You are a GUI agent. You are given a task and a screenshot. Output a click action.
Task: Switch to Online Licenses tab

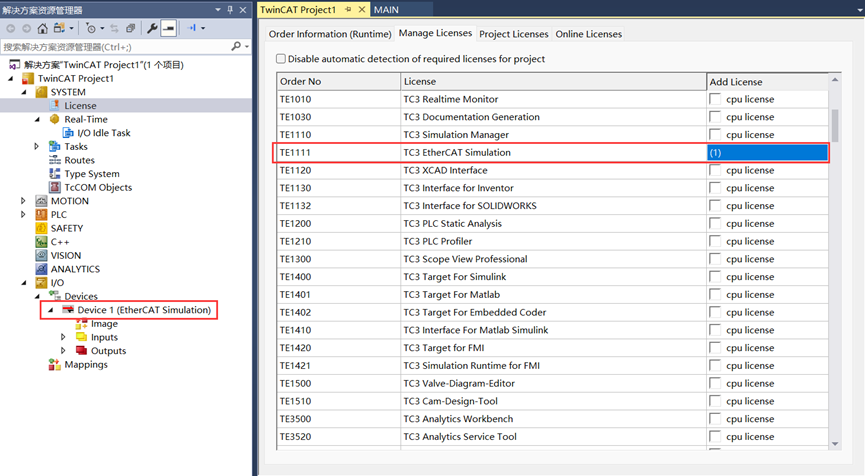pos(589,34)
